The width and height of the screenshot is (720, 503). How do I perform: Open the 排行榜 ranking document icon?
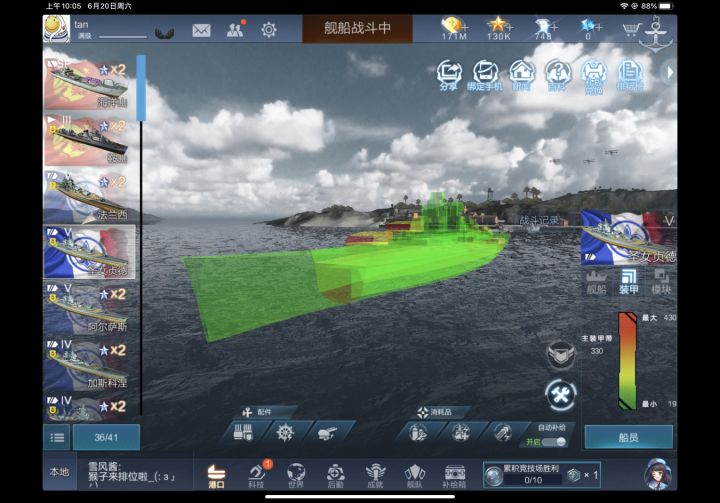(x=630, y=75)
